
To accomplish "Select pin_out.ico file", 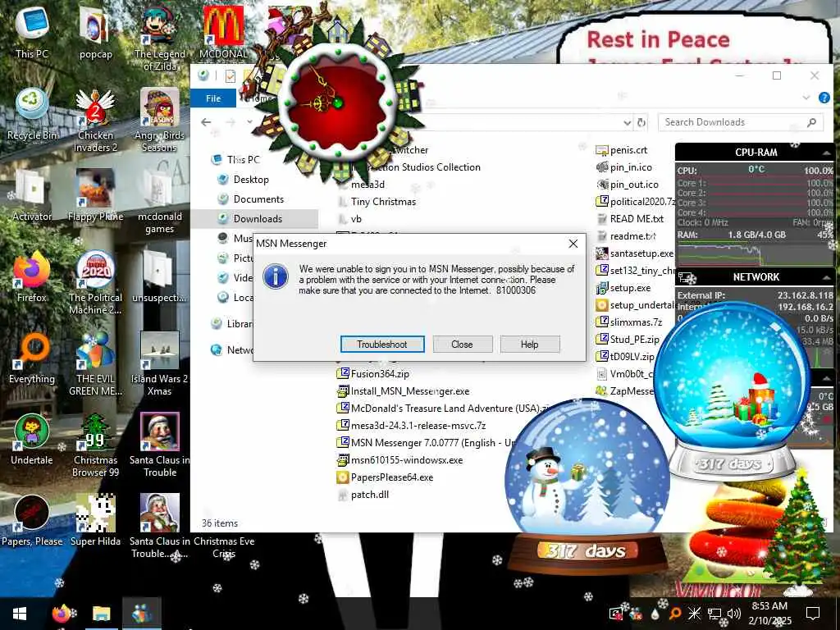I will (627, 185).
